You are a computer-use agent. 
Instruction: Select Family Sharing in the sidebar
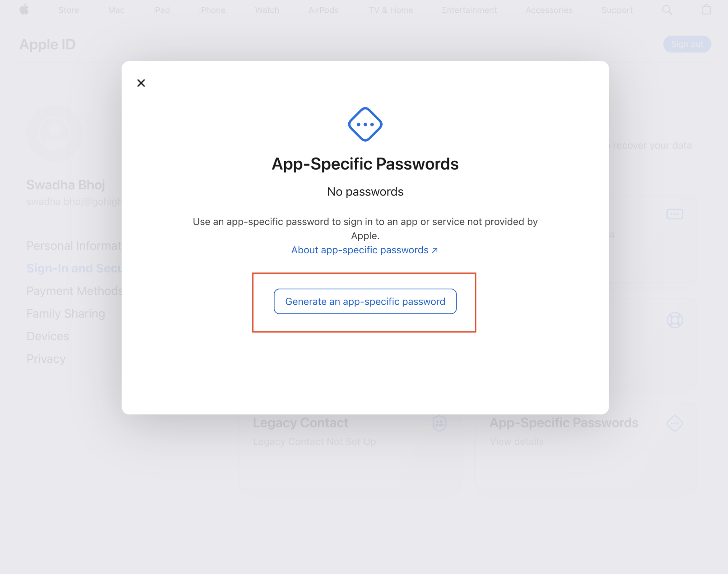[66, 313]
